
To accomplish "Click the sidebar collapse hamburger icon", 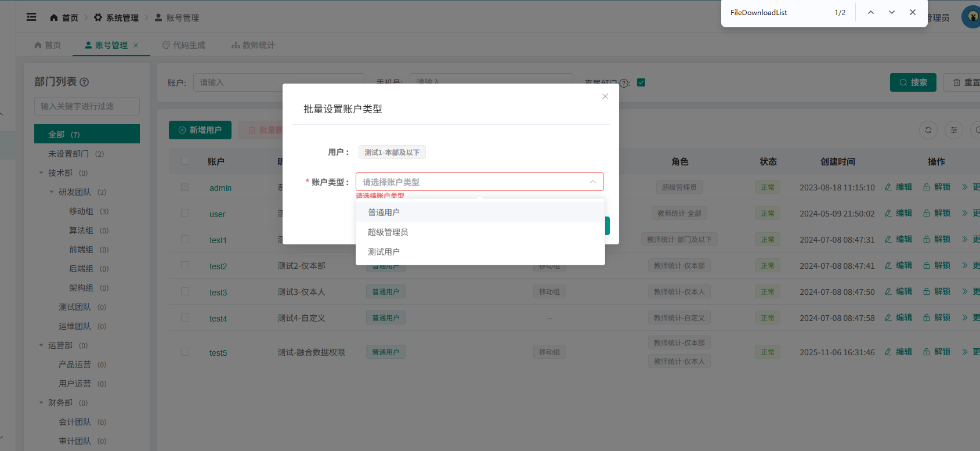I will coord(31,17).
